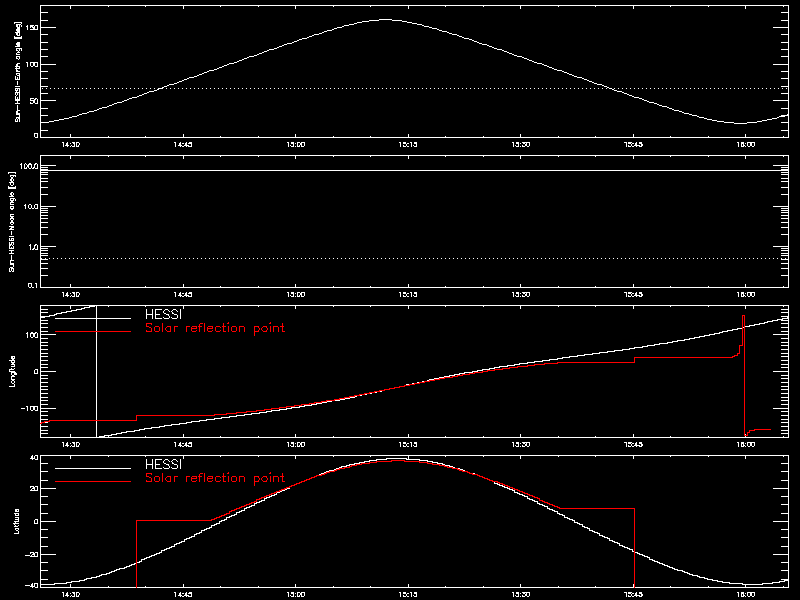Click "15:45" time label under Longitude plot
Viewport: 800px width, 600px height.
click(633, 445)
